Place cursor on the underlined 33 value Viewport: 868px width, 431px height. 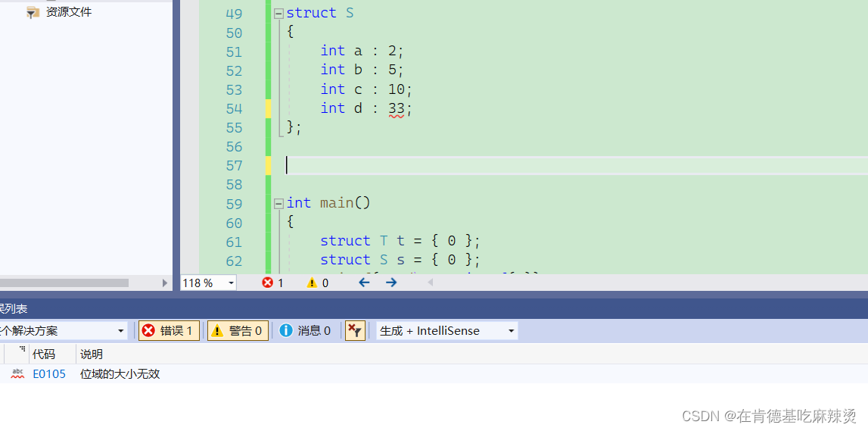pyautogui.click(x=396, y=108)
